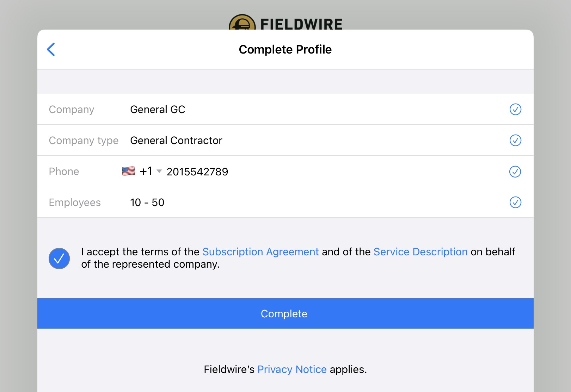Click the Fieldwire logo at the top
Viewport: 571px width, 392px height.
[285, 22]
